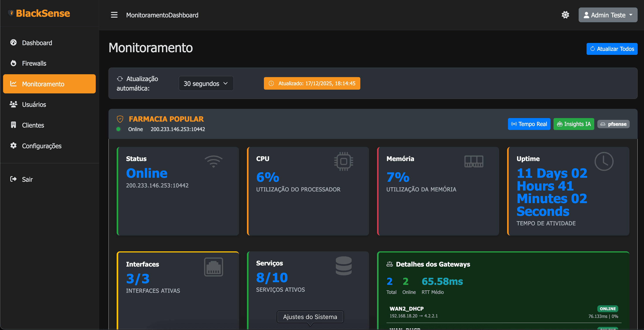Screen dimensions: 644x330
Task: Activate the Tempo Real mode
Action: click(x=529, y=124)
